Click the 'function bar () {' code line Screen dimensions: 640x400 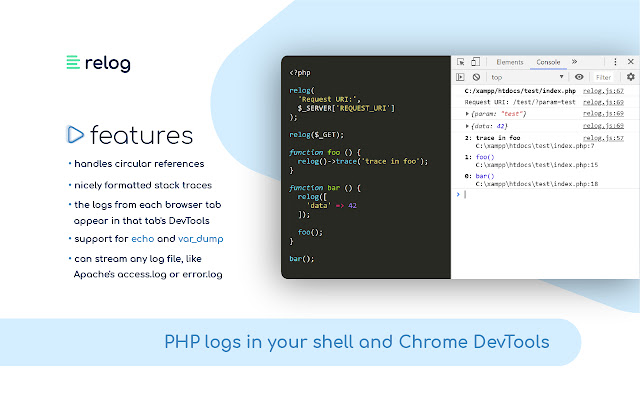point(325,188)
